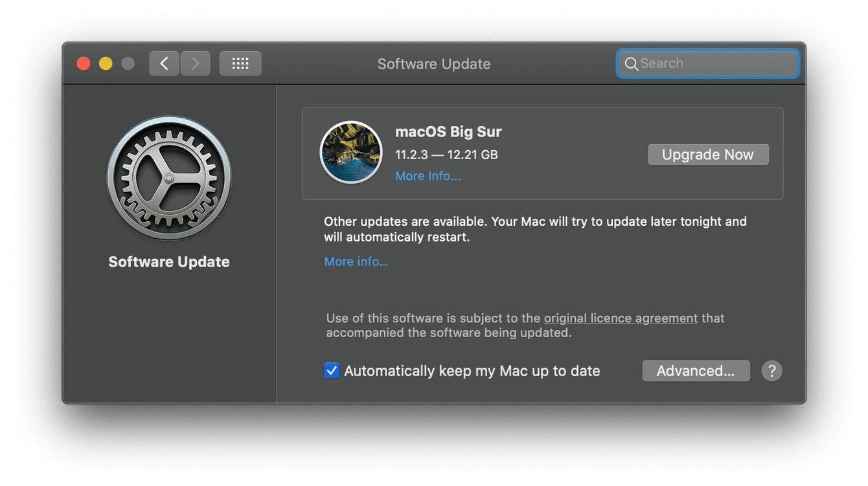Show all preferences via grid icon
Screen dimensions: 868x486
tap(240, 63)
